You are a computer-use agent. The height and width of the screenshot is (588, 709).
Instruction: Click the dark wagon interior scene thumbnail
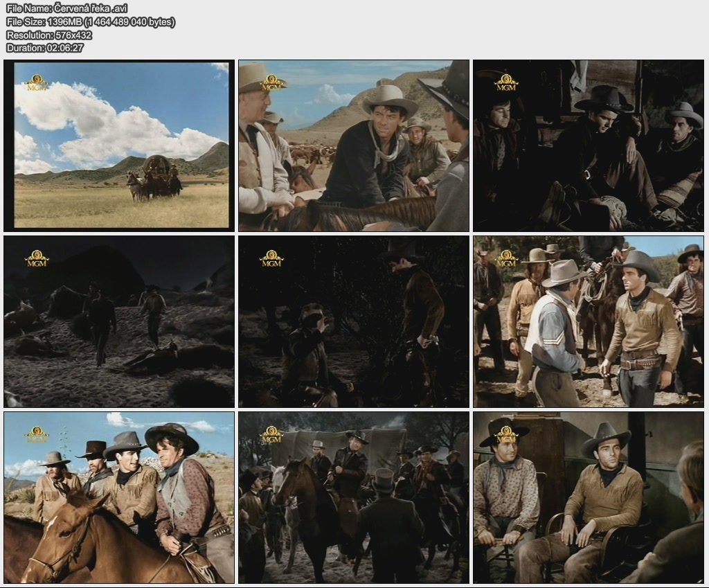[589, 145]
